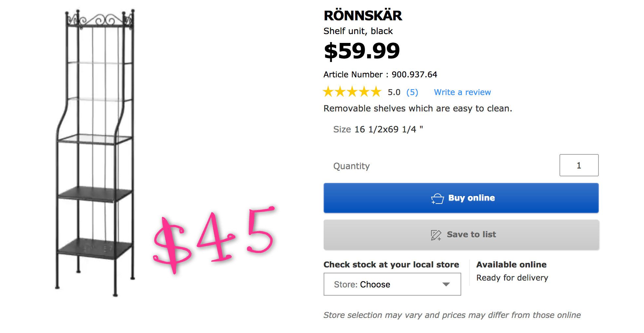Viewport: 644px width, 333px height.
Task: Focus the Quantity input box
Action: (578, 166)
